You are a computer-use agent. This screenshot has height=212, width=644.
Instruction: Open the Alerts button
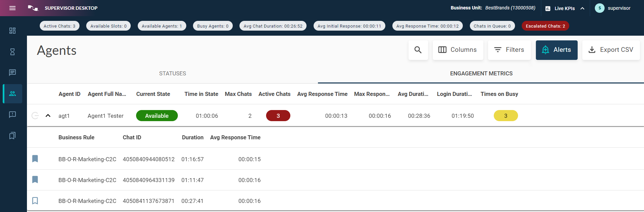556,50
